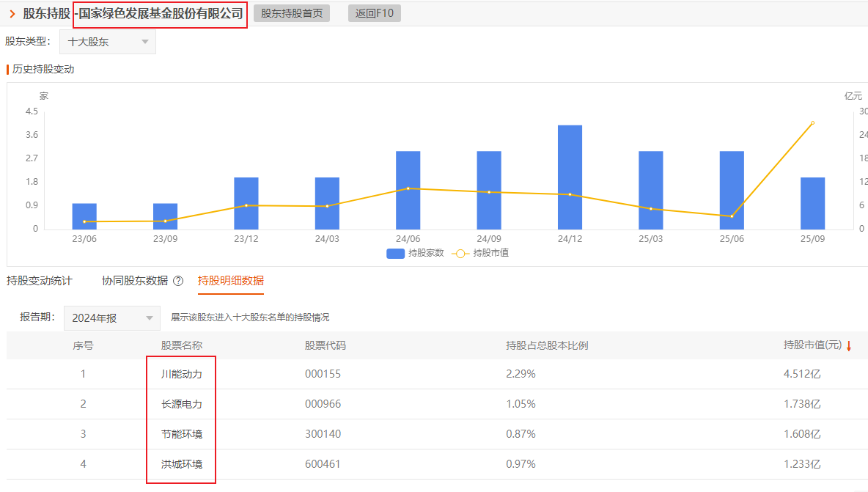Image resolution: width=868 pixels, height=492 pixels.
Task: Click the company name 国家绿色发展基金股份有限公司
Action: coord(161,14)
